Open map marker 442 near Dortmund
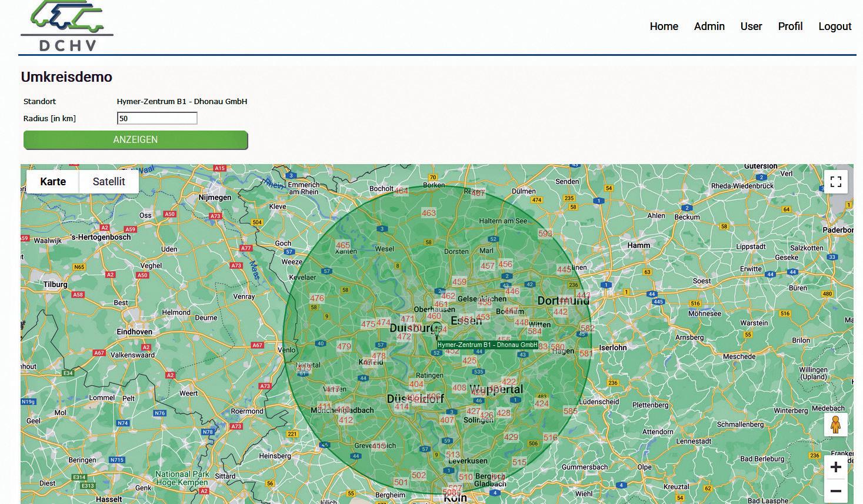This screenshot has height=504, width=863. (x=561, y=312)
